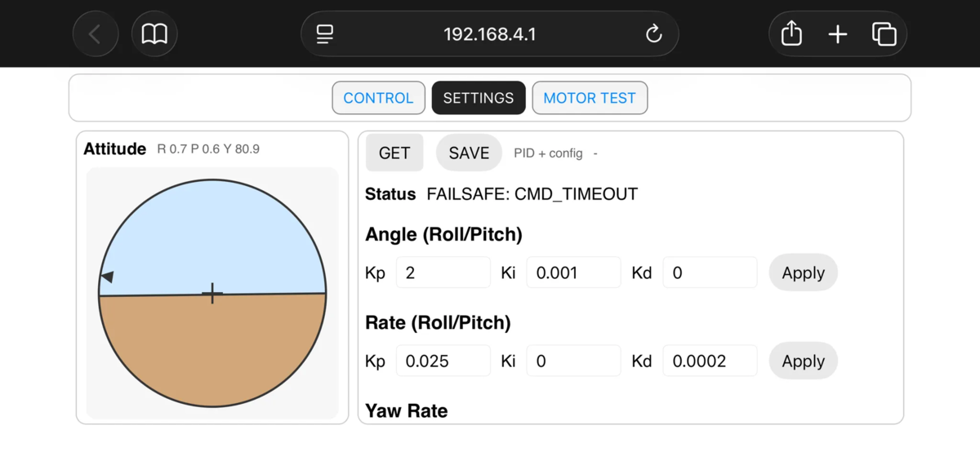980x452 pixels.
Task: Add a new tab with plus icon
Action: tap(838, 34)
